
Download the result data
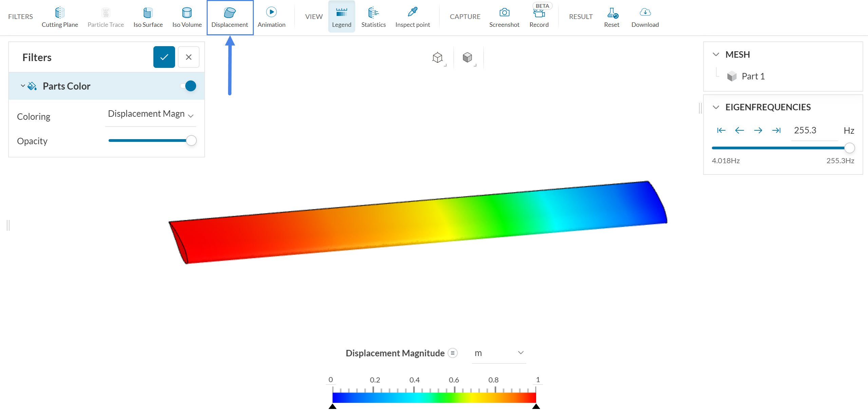pyautogui.click(x=645, y=17)
